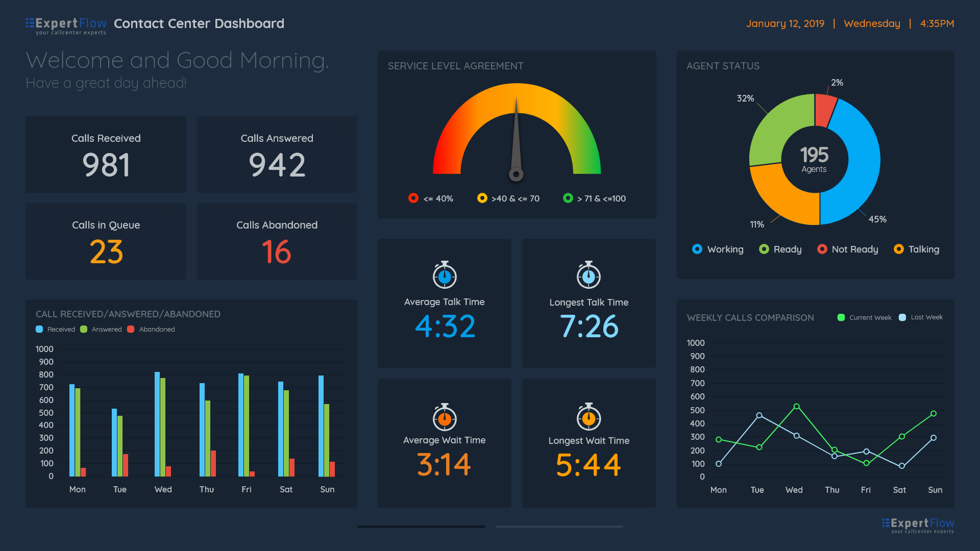Click the SERVICE LEVEL AGREEMENT heading
This screenshot has width=980, height=551.
pos(456,66)
